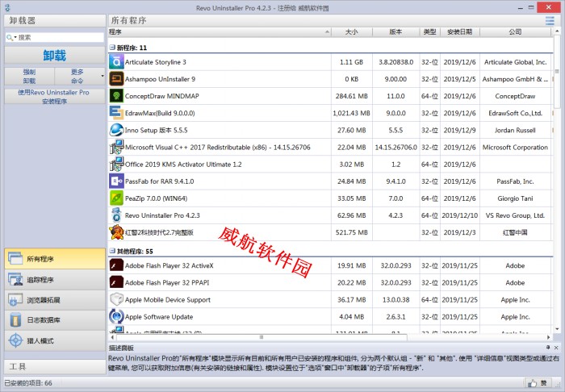The height and width of the screenshot is (392, 565).
Task: Switch to 追踪程序 in the sidebar
Action: tap(53, 280)
